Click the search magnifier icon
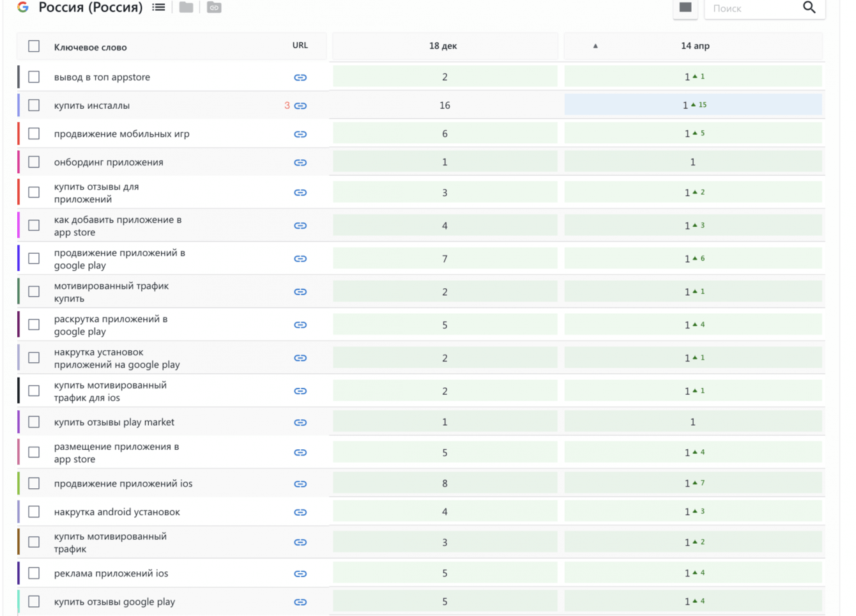The height and width of the screenshot is (616, 856). coord(809,8)
